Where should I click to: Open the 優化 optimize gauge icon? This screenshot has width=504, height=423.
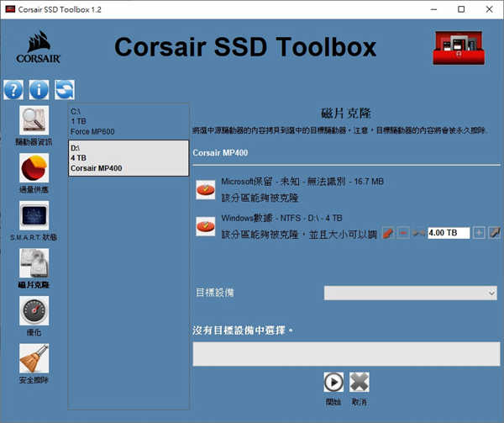[x=34, y=310]
